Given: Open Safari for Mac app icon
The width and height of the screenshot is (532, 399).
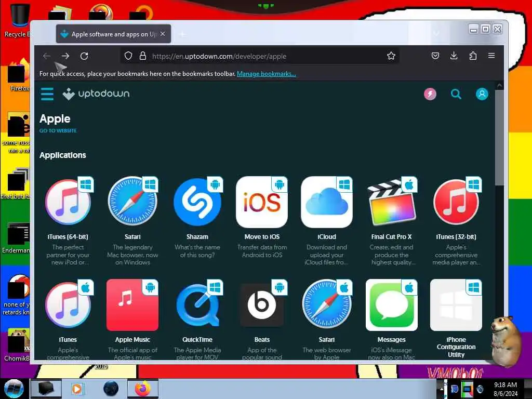Looking at the screenshot, I should (327, 305).
